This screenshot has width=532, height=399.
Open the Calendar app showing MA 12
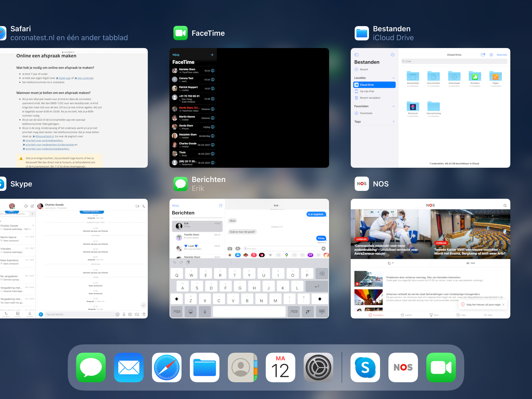[x=280, y=367]
